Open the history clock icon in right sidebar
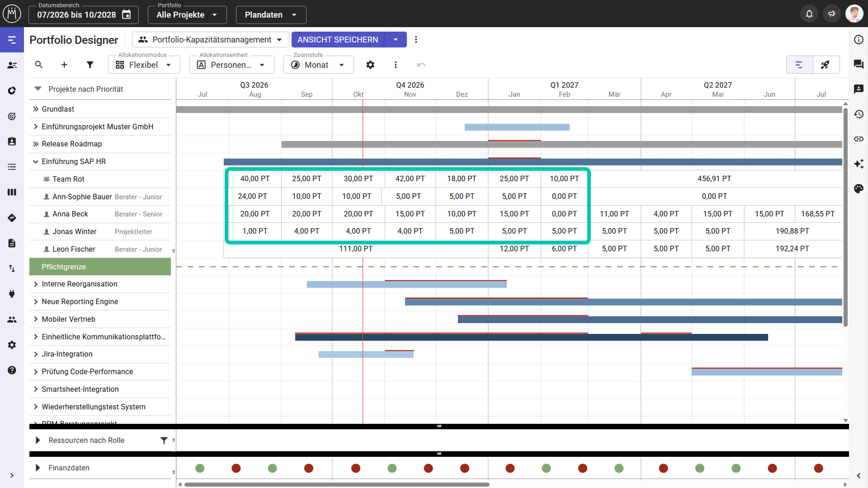Image resolution: width=868 pixels, height=488 pixels. (x=859, y=114)
